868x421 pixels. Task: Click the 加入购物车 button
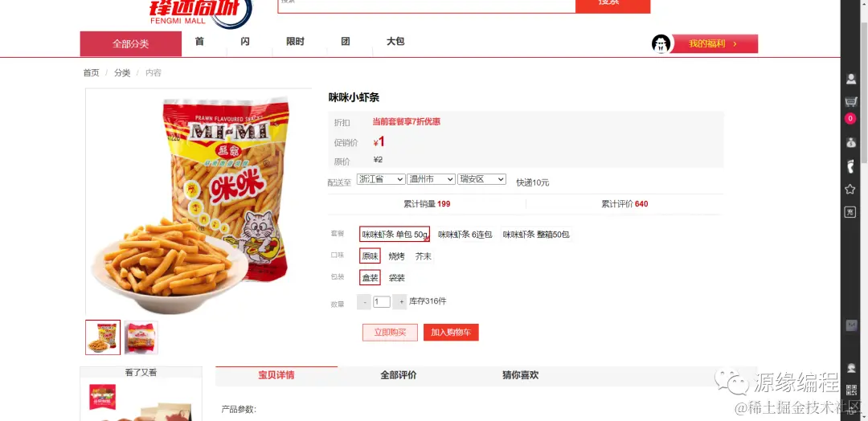pos(451,333)
